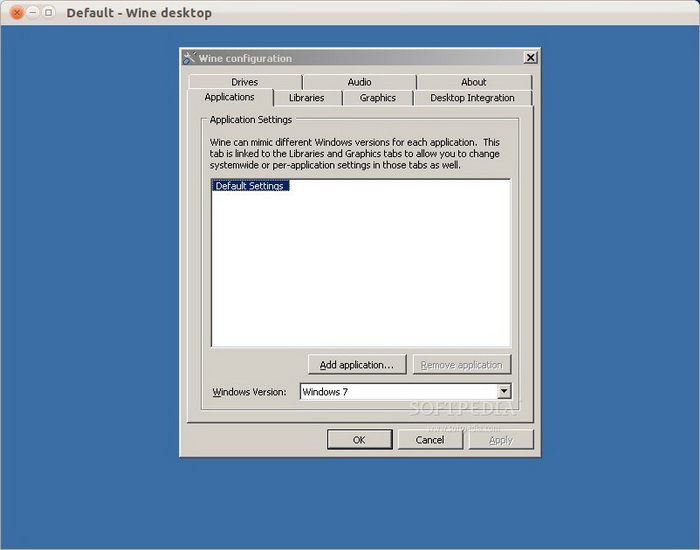Viewport: 700px width, 550px height.
Task: Close the Wine configuration dialog
Action: click(x=530, y=58)
